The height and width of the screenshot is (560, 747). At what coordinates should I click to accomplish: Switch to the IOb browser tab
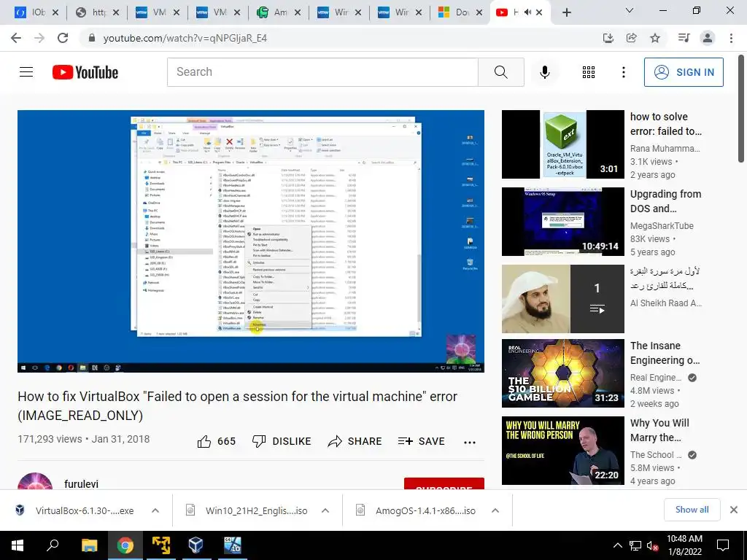point(36,12)
